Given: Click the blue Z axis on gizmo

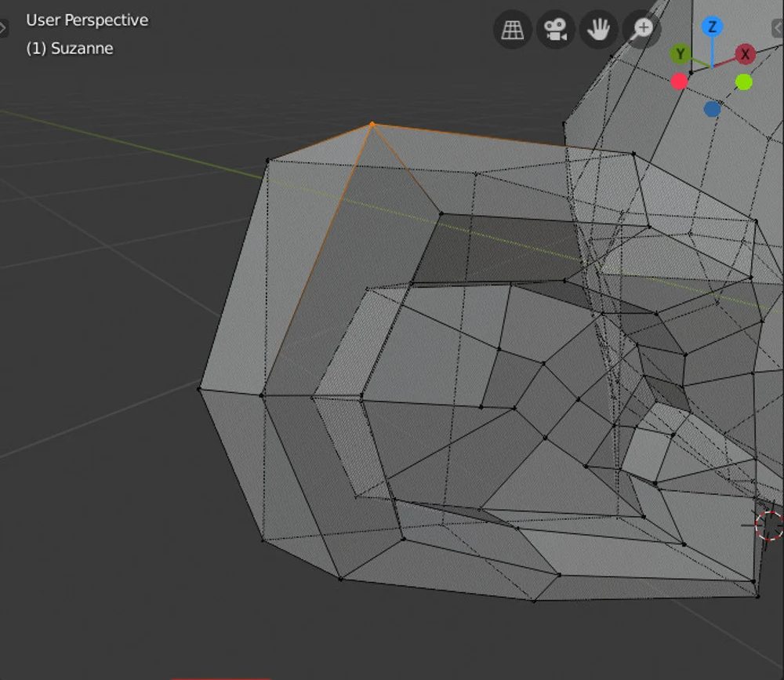Looking at the screenshot, I should click(712, 27).
